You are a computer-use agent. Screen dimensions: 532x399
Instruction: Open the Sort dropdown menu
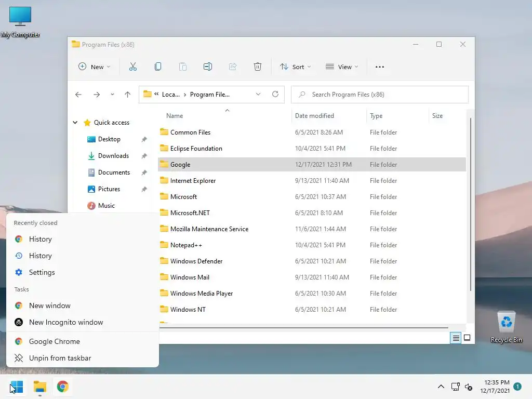click(x=295, y=67)
